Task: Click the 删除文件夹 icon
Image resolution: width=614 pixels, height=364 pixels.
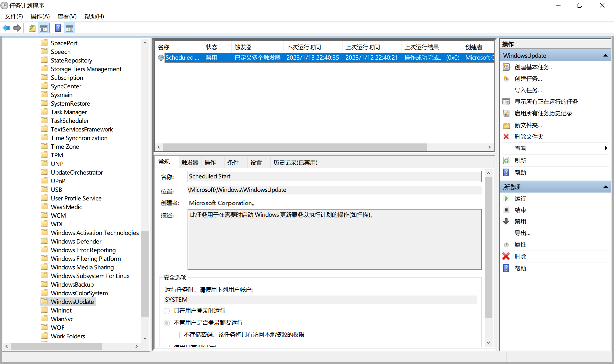Action: point(506,137)
